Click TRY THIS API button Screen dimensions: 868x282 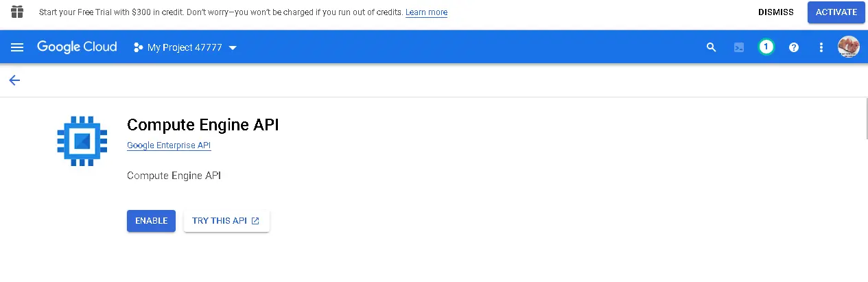tap(226, 221)
